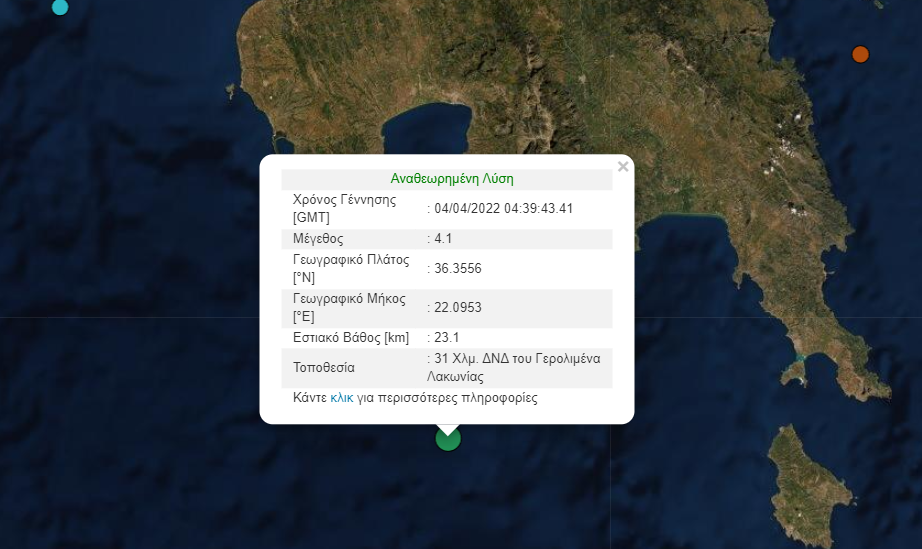Click the focal depth value 23.1

[446, 337]
